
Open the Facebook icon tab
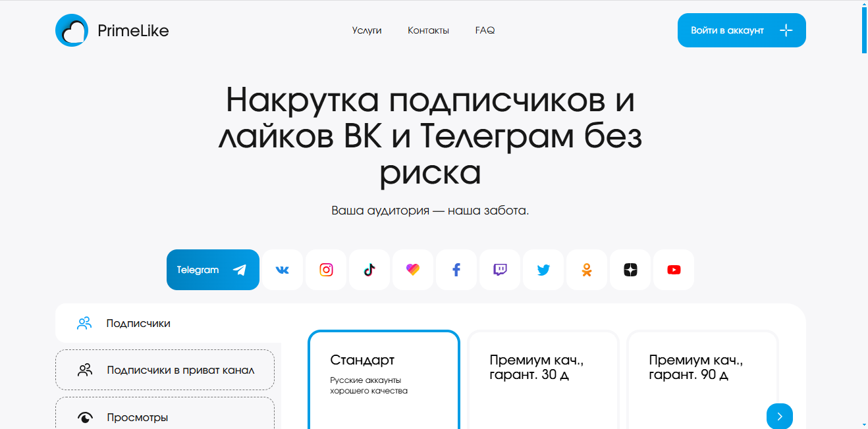coord(456,270)
